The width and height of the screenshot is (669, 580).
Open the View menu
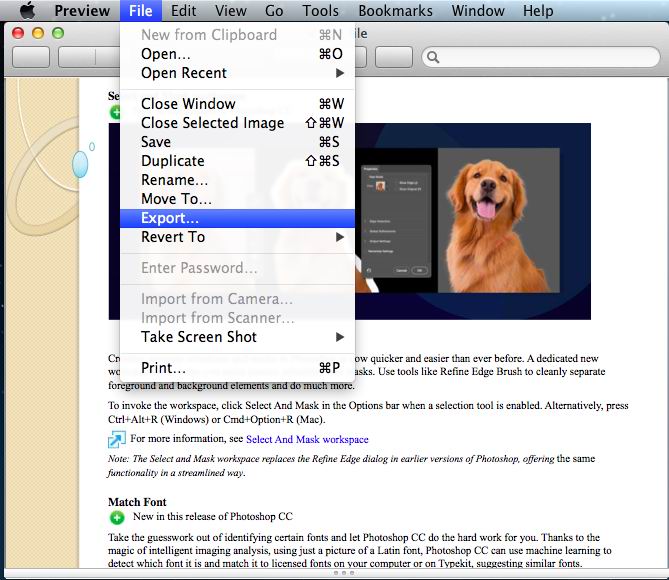click(x=230, y=11)
